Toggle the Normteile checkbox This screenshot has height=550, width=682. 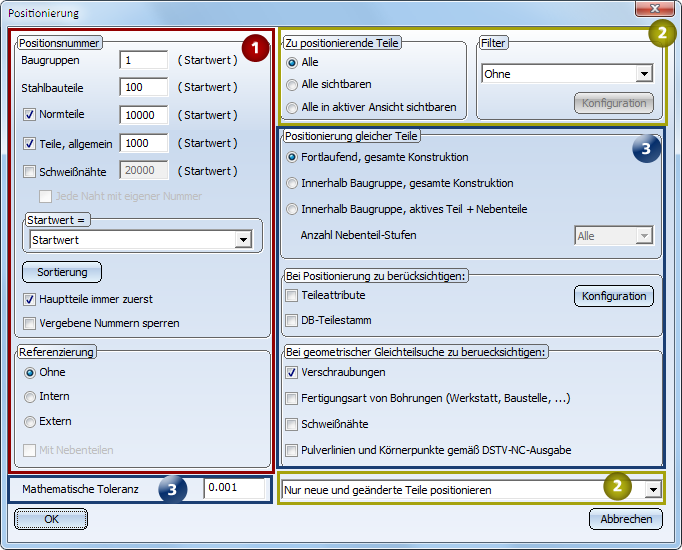pyautogui.click(x=29, y=115)
